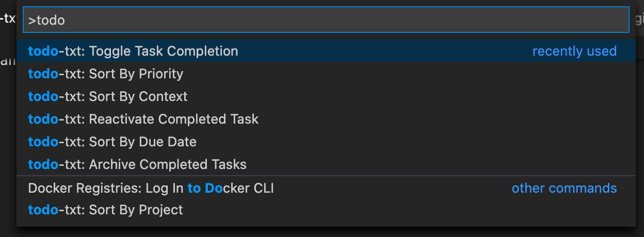Choose the Sort By Context command
The image size is (644, 237).
click(x=108, y=97)
